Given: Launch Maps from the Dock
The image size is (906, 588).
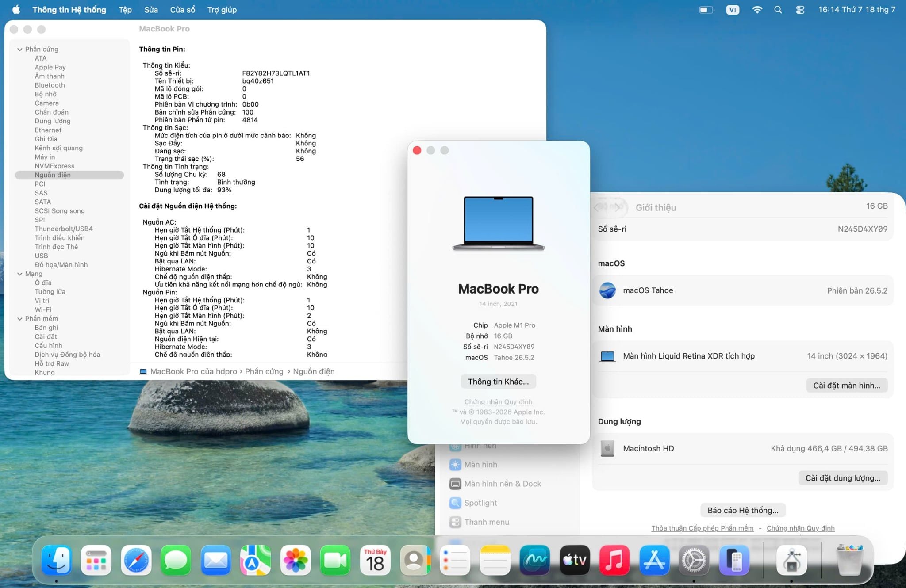Looking at the screenshot, I should tap(256, 560).
